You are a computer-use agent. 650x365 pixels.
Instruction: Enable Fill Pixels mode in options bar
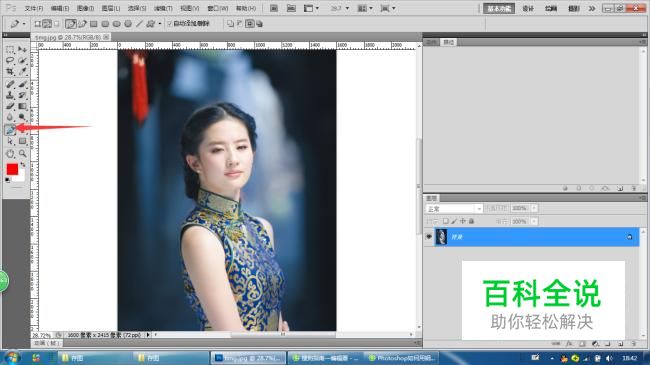click(x=57, y=24)
